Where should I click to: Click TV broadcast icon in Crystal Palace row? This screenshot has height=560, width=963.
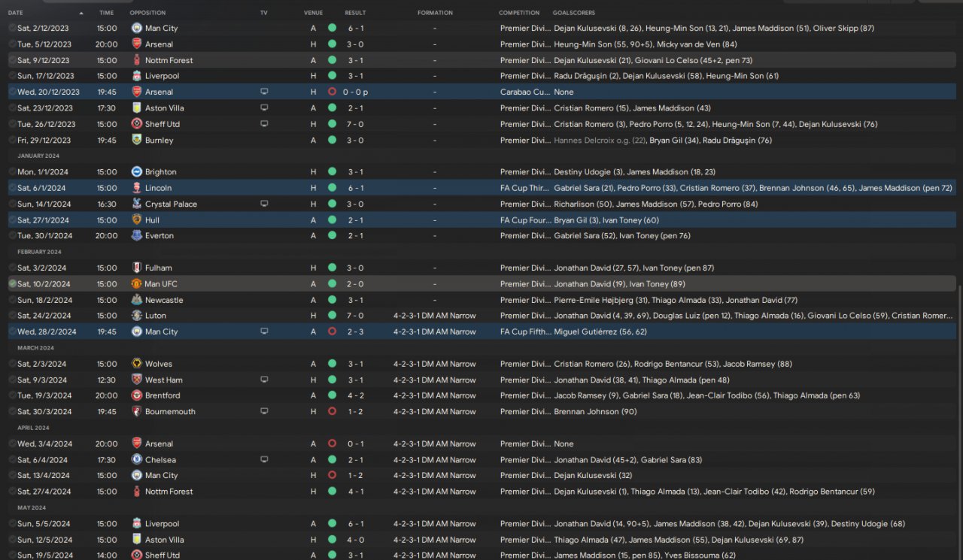264,204
